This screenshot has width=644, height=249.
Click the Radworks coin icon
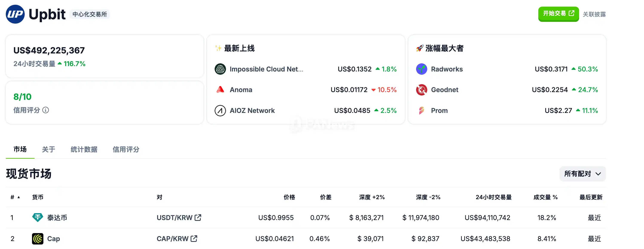[421, 69]
